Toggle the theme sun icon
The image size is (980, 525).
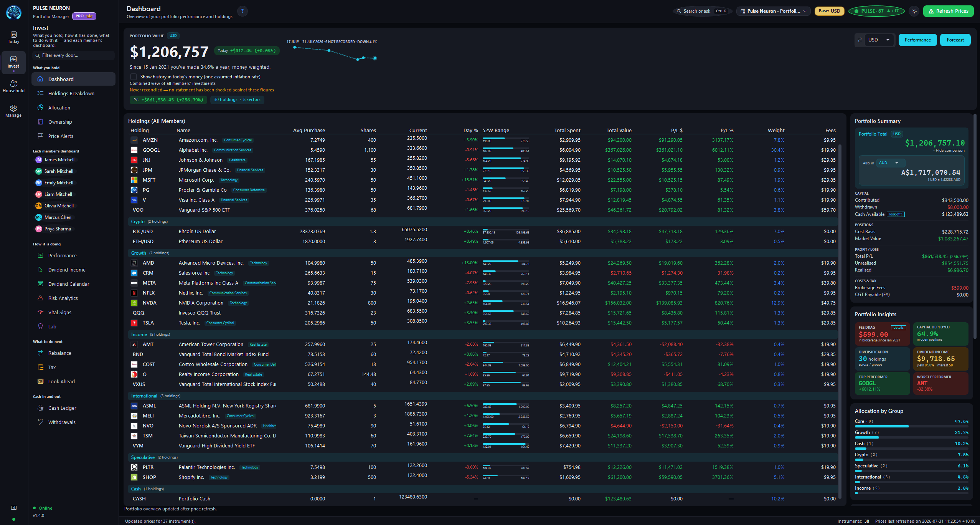[x=914, y=11]
